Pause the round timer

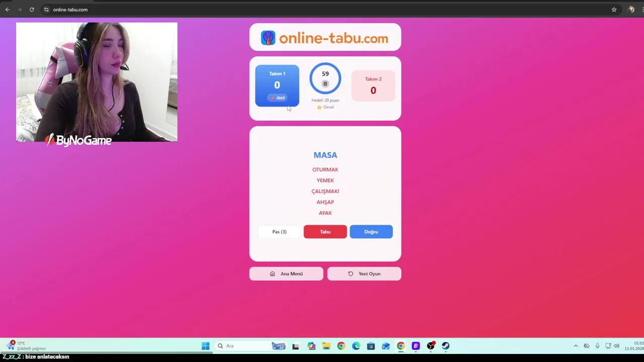coord(325,84)
